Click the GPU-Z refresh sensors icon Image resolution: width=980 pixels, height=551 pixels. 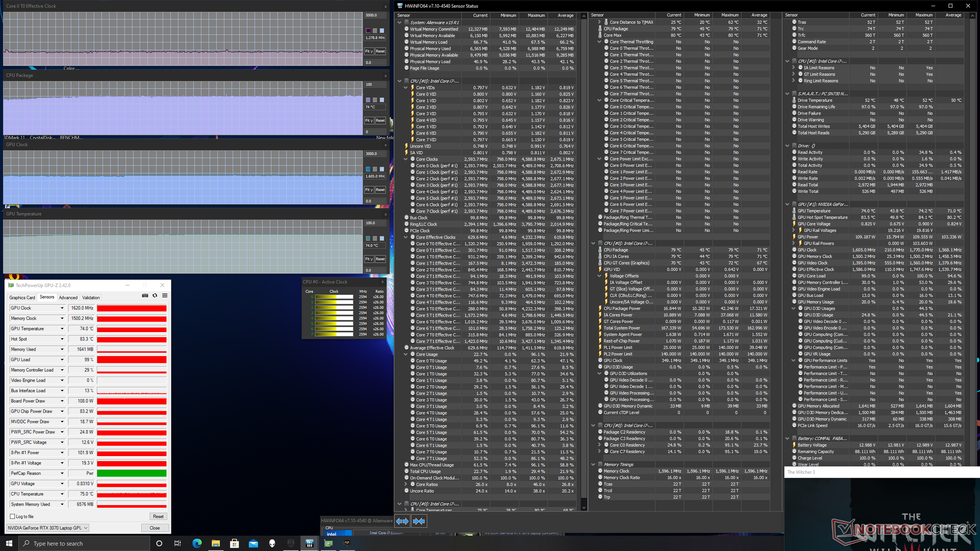pyautogui.click(x=155, y=295)
